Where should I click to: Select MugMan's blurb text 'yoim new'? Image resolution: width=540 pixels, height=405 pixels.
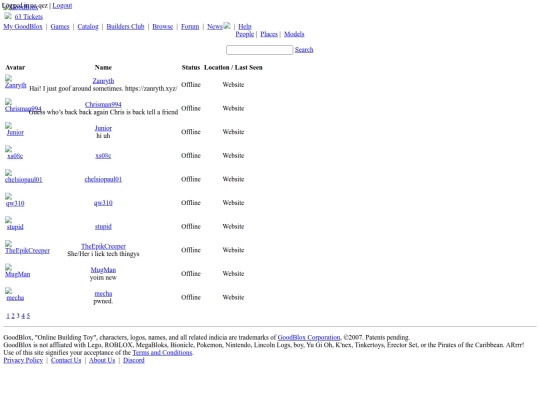pyautogui.click(x=103, y=278)
